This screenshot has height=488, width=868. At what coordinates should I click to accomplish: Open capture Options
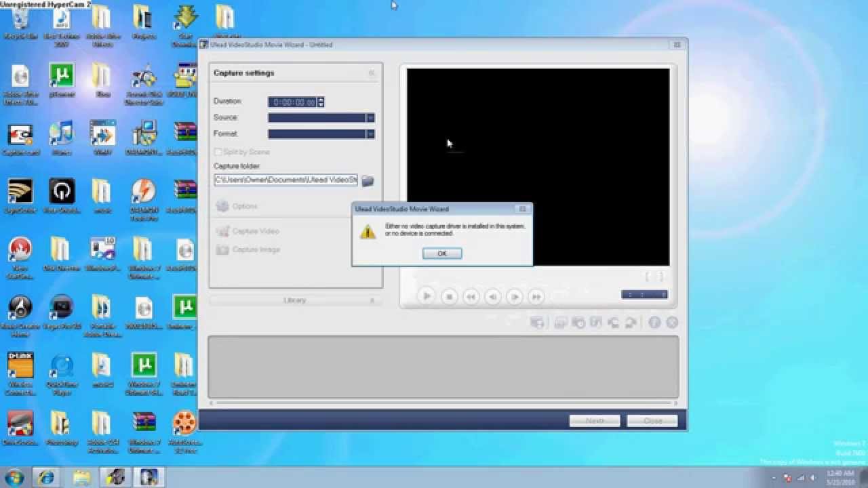point(237,206)
